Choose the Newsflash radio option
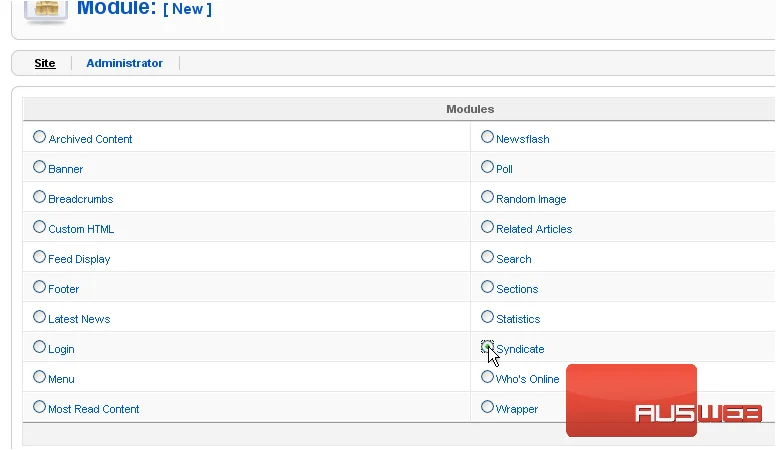Screen dimensions: 776x450 (x=487, y=137)
